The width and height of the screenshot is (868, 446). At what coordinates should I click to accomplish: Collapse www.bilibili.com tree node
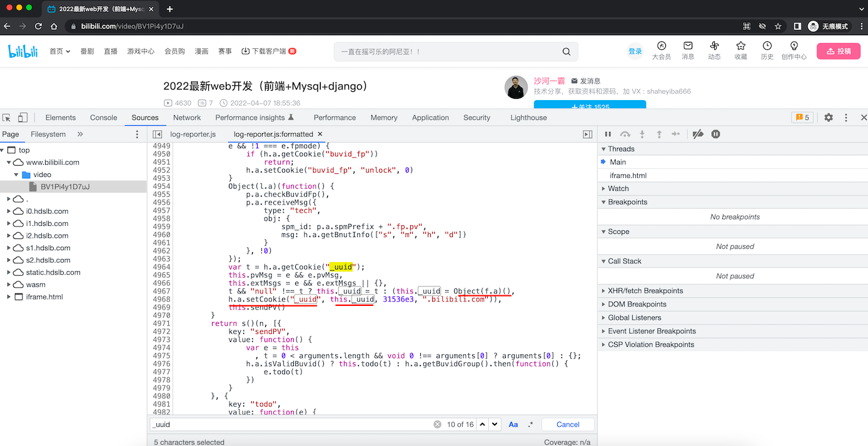(9, 163)
